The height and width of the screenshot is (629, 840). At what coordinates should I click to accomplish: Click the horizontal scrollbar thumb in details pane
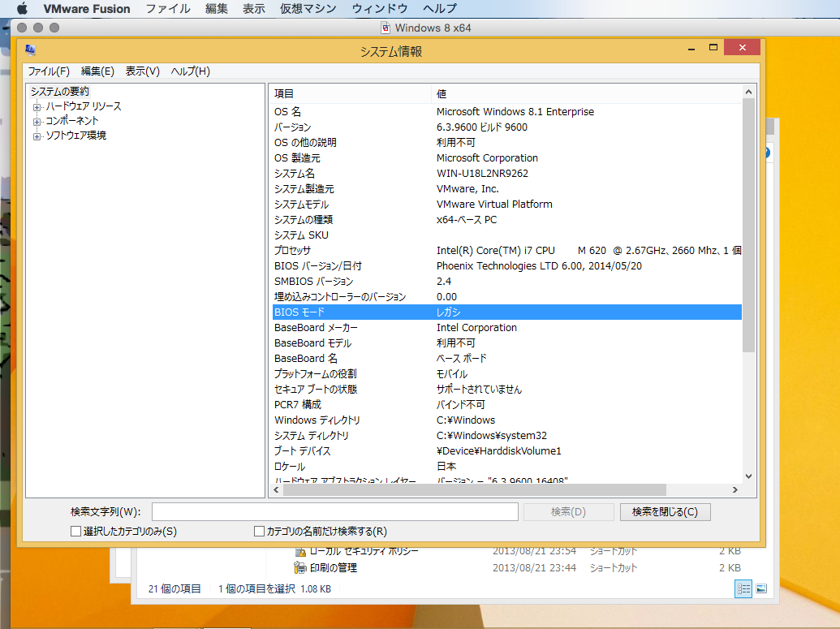pos(475,489)
